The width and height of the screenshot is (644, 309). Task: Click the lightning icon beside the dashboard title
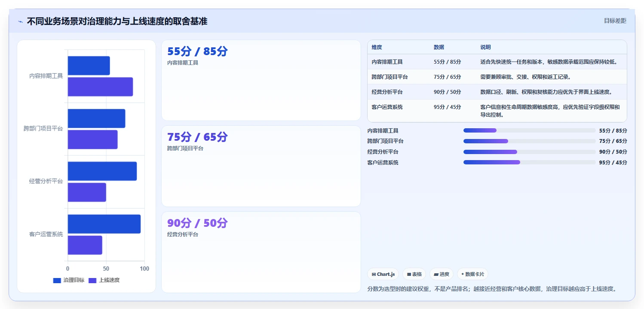[20, 22]
